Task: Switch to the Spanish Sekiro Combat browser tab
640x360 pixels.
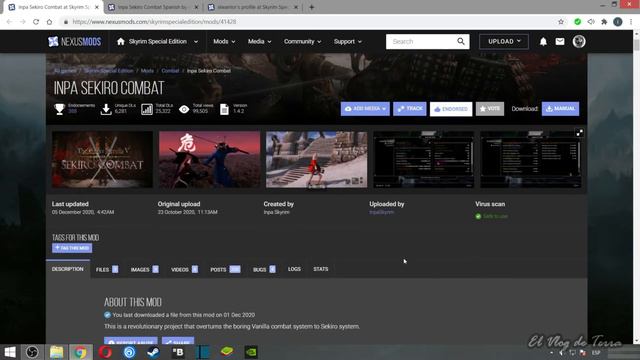Action: point(152,7)
